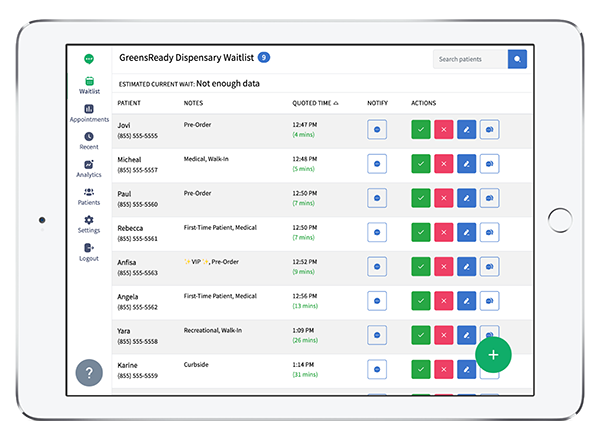Image resolution: width=600 pixels, height=440 pixels.
Task: Remove Angela with the red X button
Action: coord(444,301)
